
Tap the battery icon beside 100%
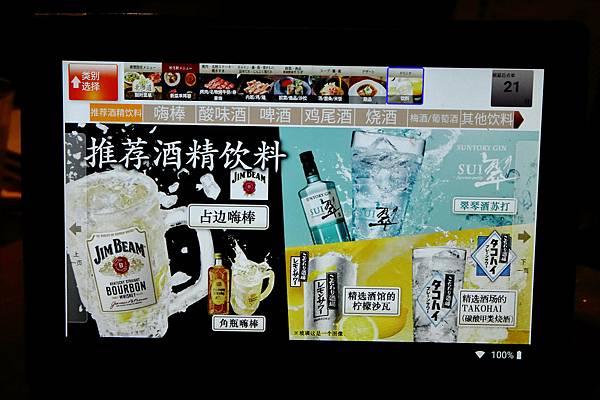519,355
